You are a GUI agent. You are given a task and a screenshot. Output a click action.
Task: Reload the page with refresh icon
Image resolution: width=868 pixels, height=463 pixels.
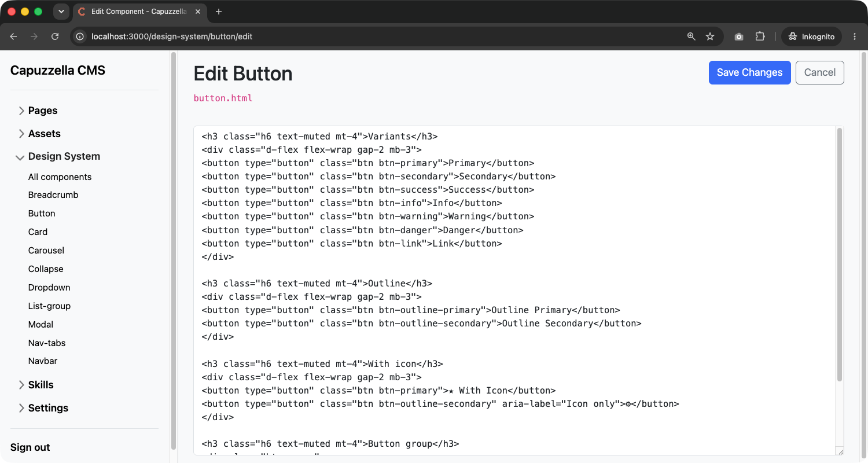point(55,36)
